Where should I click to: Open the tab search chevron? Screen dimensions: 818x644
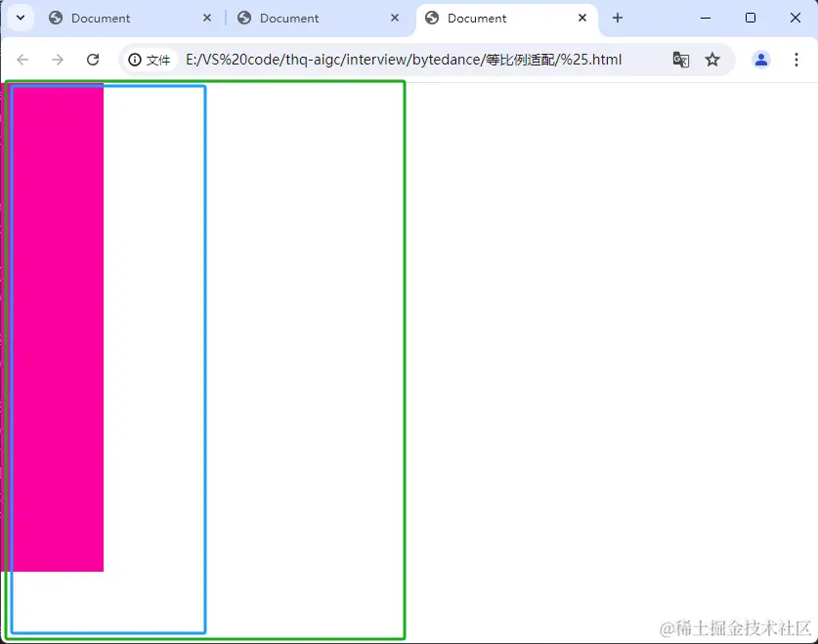20,18
